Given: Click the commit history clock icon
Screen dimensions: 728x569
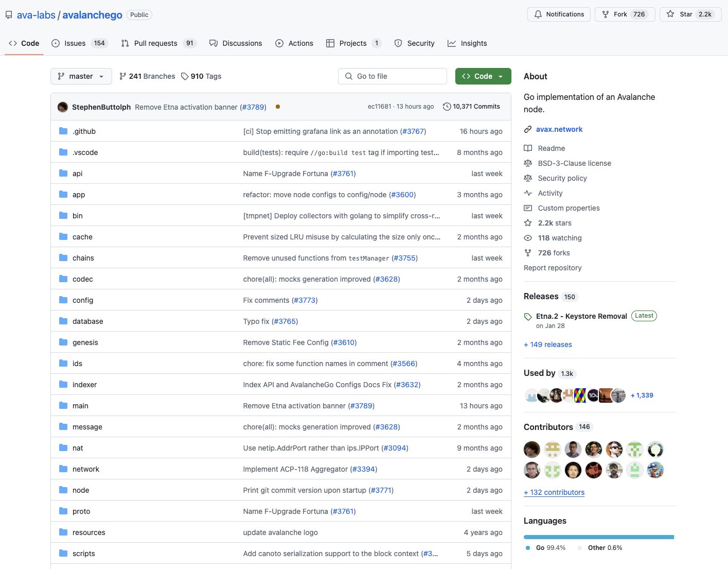Looking at the screenshot, I should tap(447, 107).
